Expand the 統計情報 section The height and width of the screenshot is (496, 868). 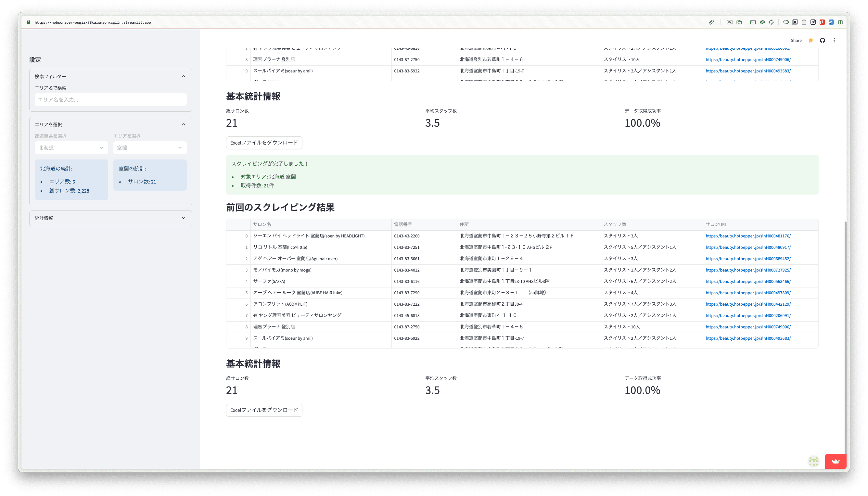(x=111, y=218)
